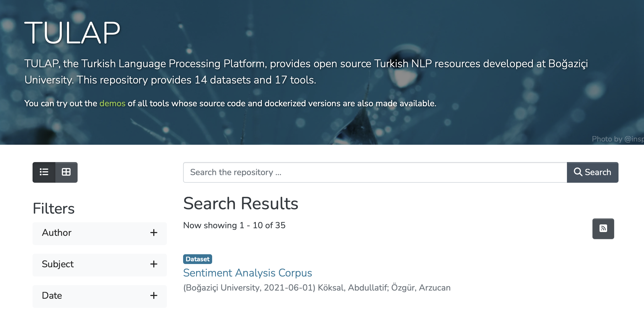Switch to list view layout

(x=44, y=172)
